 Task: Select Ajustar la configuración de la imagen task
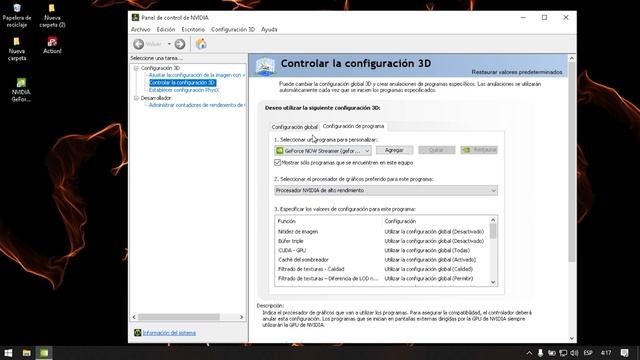[197, 75]
